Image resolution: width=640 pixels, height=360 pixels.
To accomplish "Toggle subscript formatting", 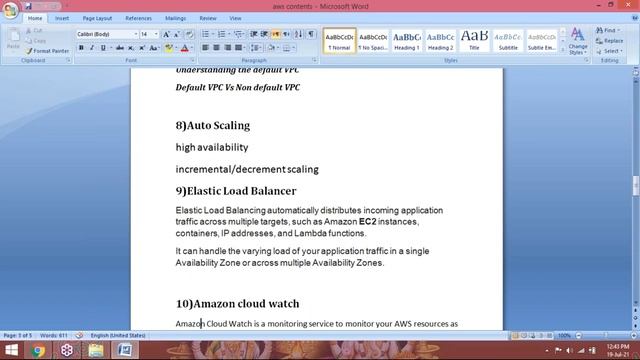I will point(131,48).
